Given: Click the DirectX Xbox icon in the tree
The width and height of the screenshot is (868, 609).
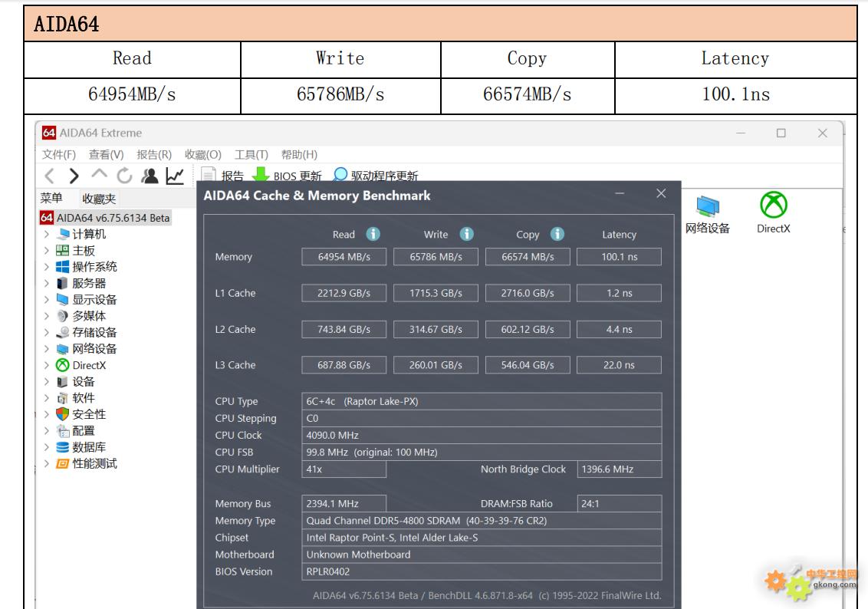Looking at the screenshot, I should pos(63,365).
